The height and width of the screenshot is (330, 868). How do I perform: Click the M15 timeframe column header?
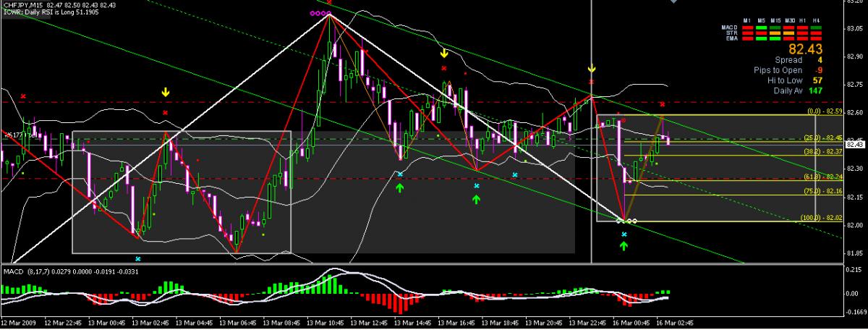click(776, 20)
